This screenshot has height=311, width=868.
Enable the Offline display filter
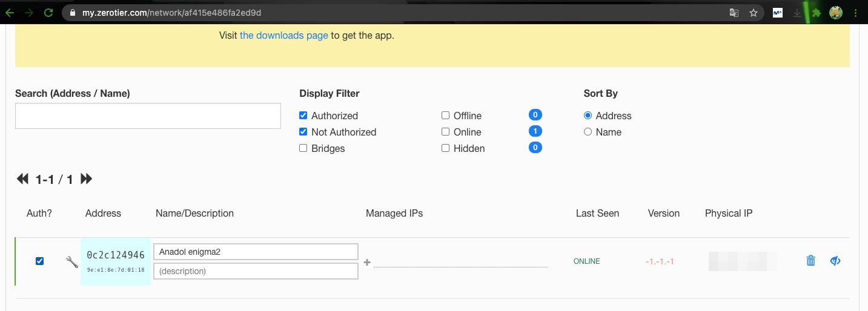[x=446, y=116]
